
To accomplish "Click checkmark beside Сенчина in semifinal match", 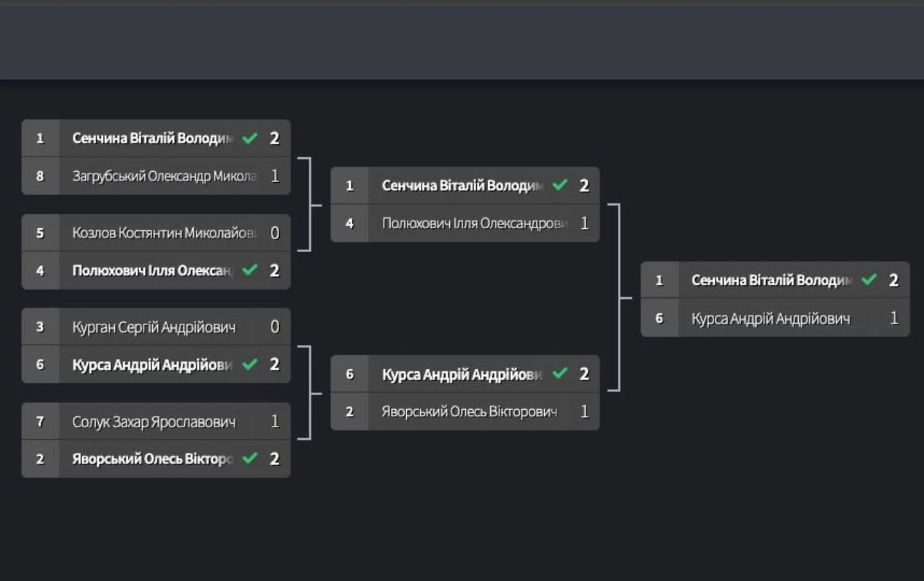I will [560, 185].
